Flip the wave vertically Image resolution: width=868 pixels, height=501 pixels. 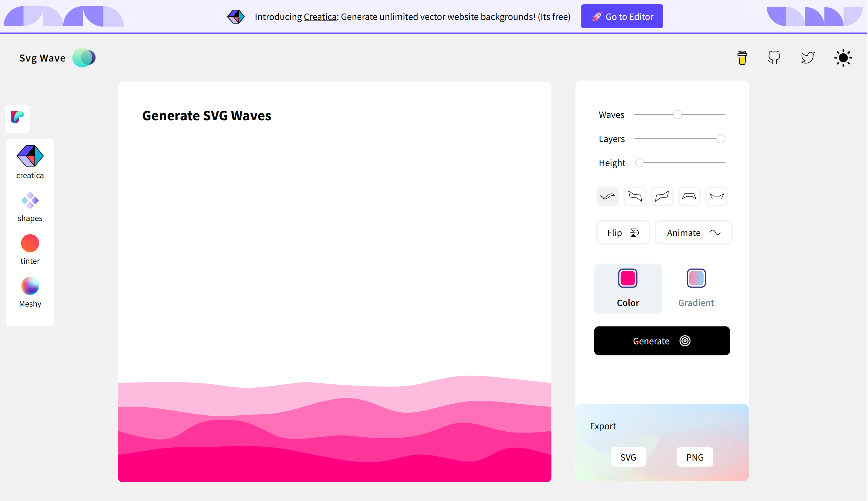623,232
